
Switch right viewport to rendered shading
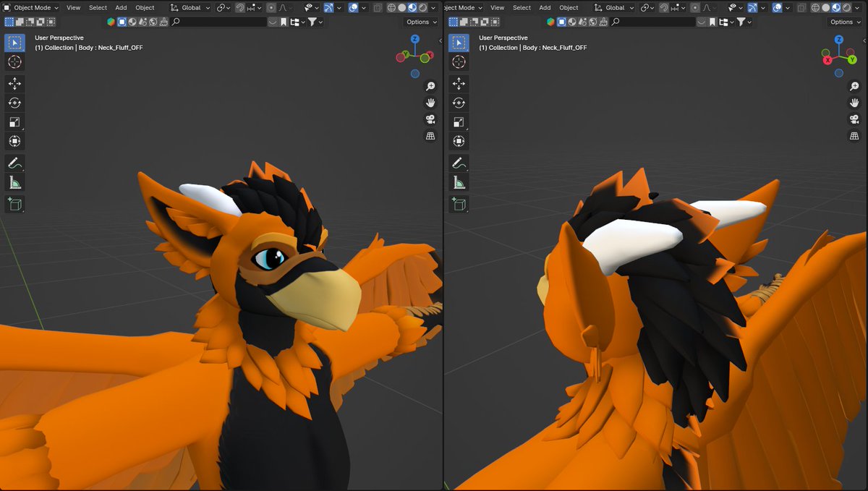846,7
